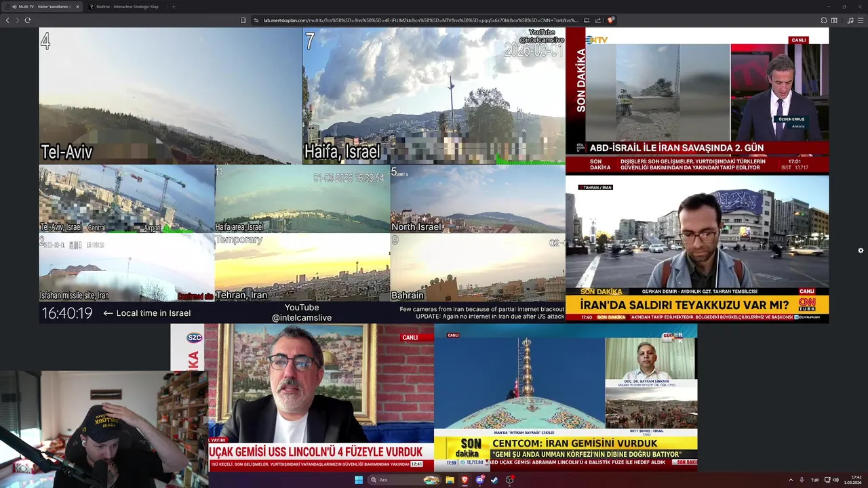Click the CNN Türk logo on stream
This screenshot has height=488, width=868.
pyautogui.click(x=807, y=304)
